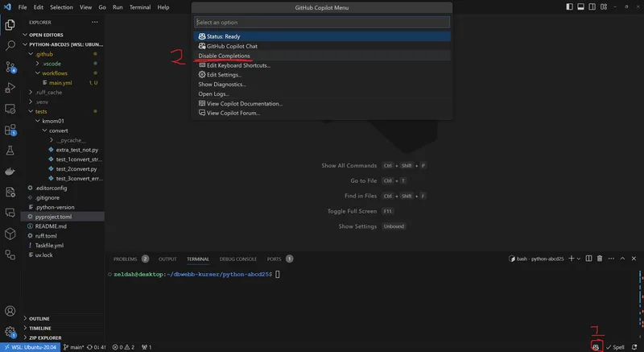This screenshot has height=352, width=644.
Task: Choose Show Diagnostics option
Action: click(322, 85)
